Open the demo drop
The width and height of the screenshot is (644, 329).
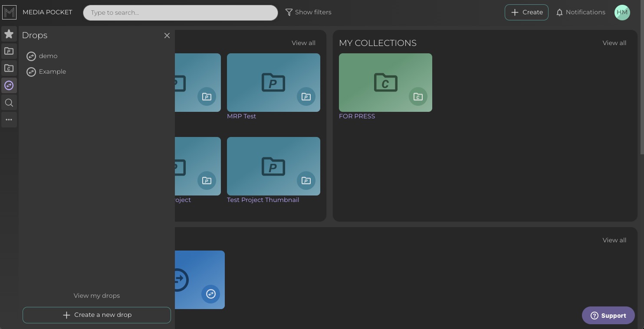(x=48, y=56)
